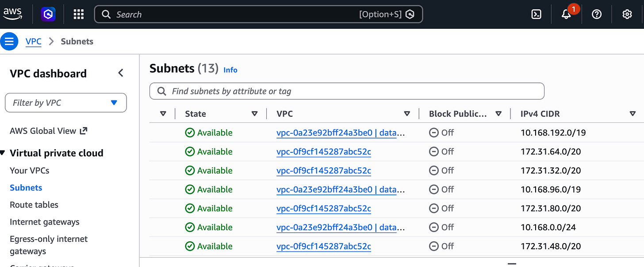Open Route tables in sidebar

[x=34, y=205]
